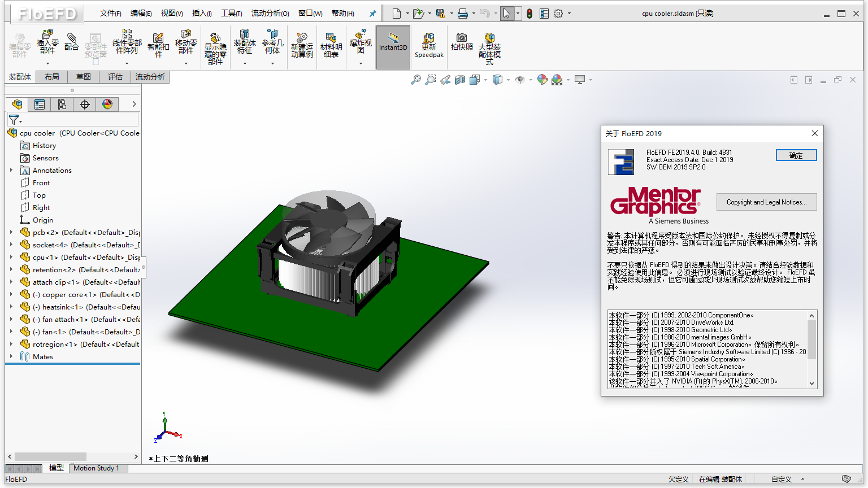Click the rebuild traffic light icon
The image size is (868, 488).
point(530,14)
